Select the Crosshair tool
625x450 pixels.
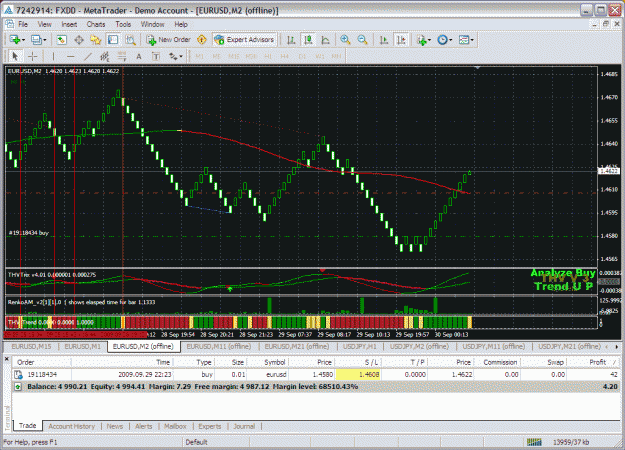33,57
